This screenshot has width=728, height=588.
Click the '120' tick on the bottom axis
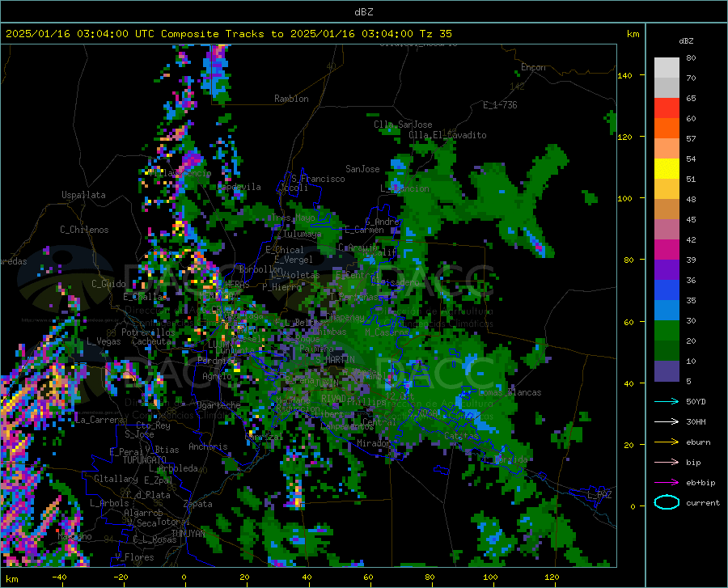point(552,577)
